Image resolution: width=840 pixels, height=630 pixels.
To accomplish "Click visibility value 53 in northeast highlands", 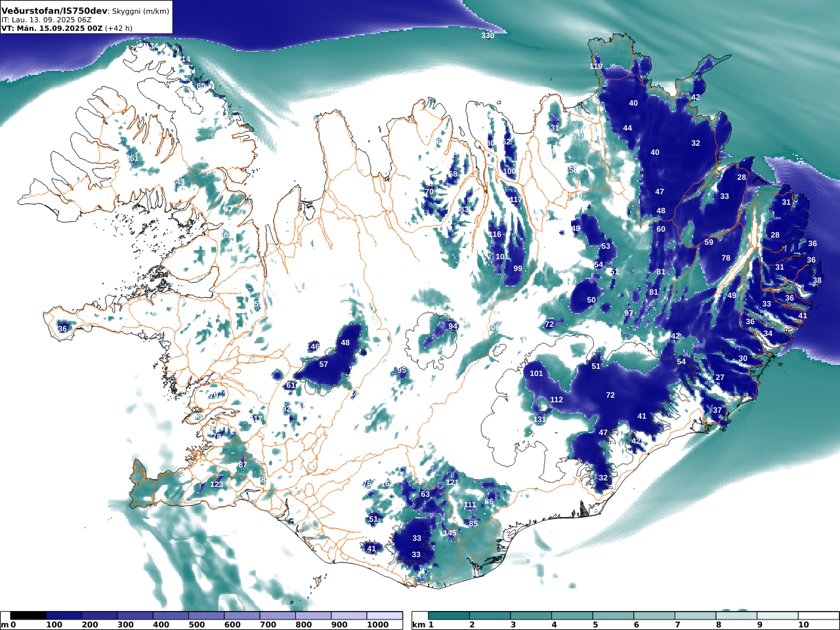I will pos(606,246).
